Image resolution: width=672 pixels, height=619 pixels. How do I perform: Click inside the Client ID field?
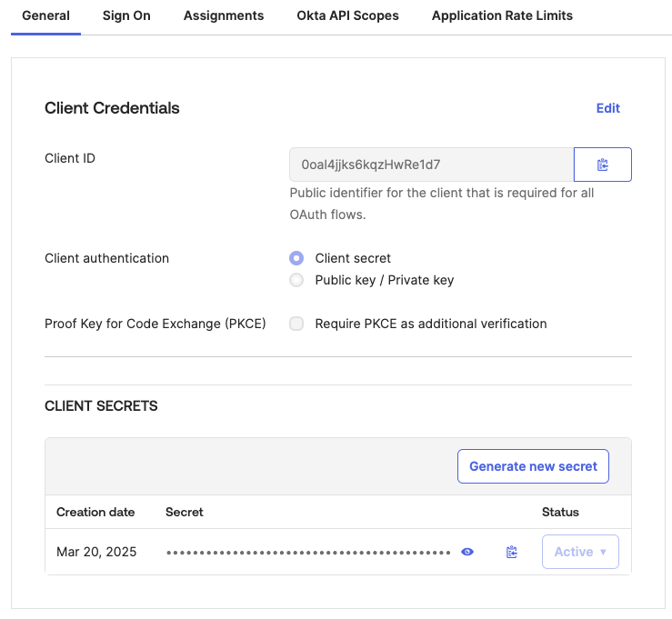pyautogui.click(x=431, y=165)
